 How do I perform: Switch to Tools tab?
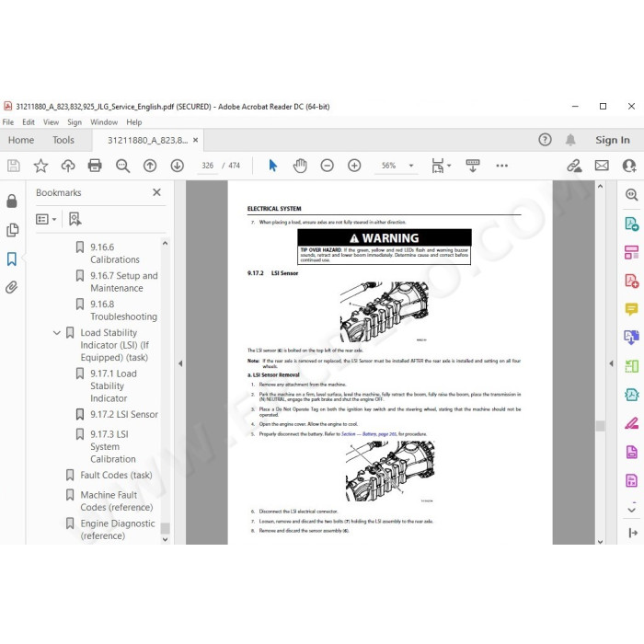coord(63,140)
